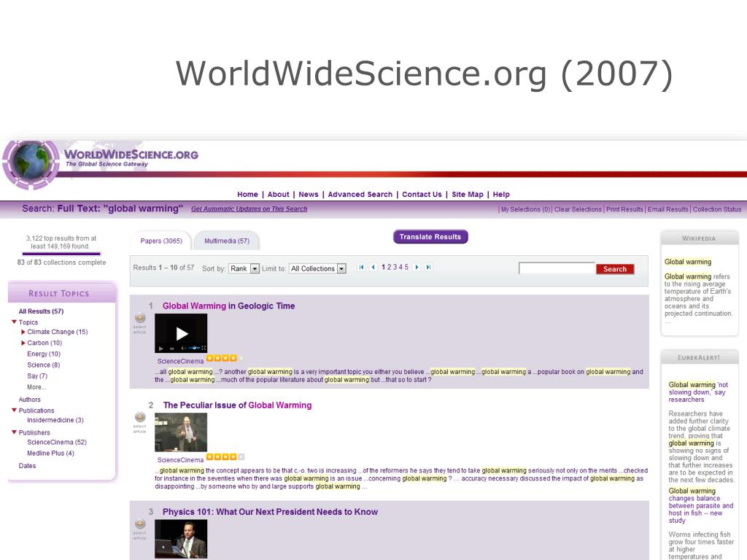
Task: Open the News menu link
Action: click(309, 194)
